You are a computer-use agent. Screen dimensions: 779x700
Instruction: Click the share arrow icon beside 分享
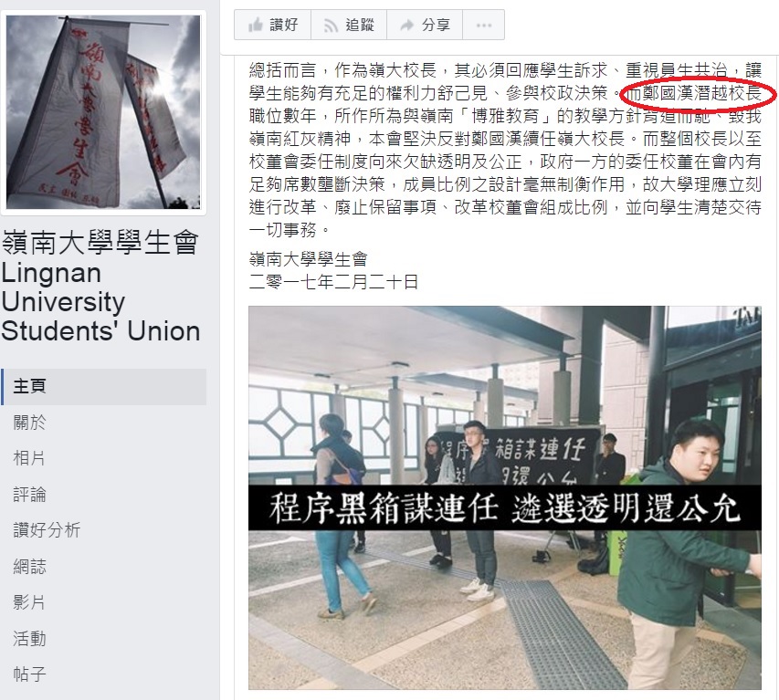click(x=407, y=25)
